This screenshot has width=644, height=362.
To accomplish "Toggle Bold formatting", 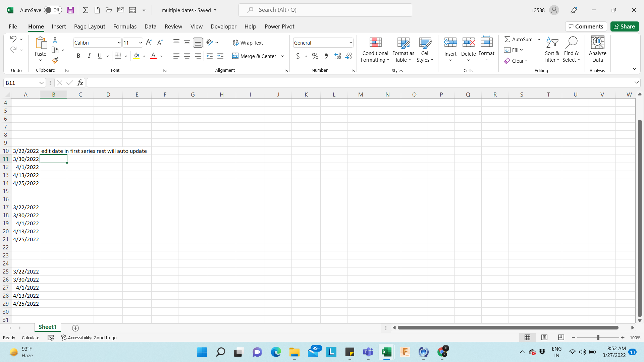I will (x=78, y=56).
